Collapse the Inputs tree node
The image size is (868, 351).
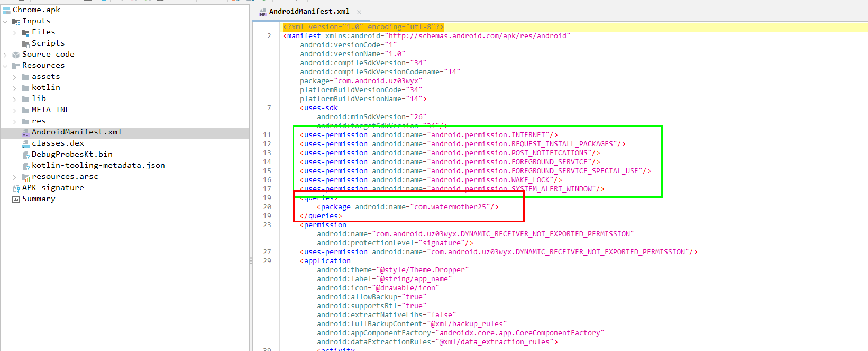click(5, 21)
